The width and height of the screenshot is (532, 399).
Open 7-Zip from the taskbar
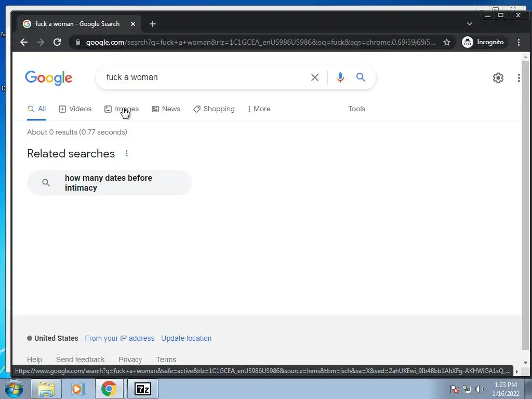[143, 389]
